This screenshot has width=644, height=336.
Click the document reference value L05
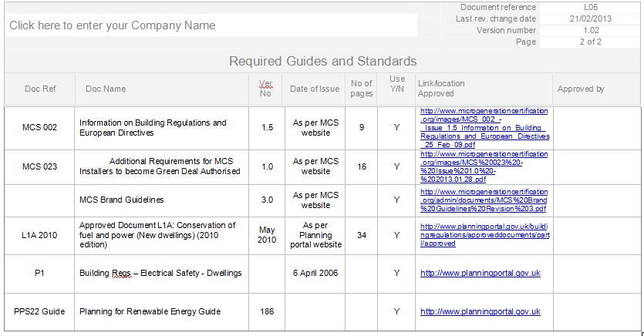pos(590,7)
